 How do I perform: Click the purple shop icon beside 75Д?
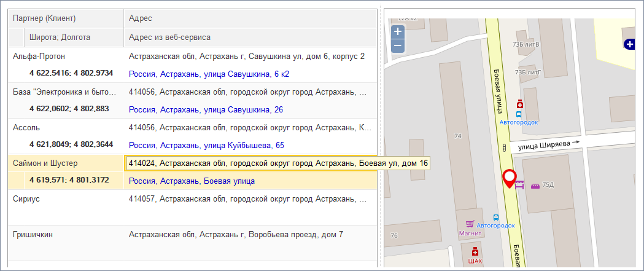[535, 186]
